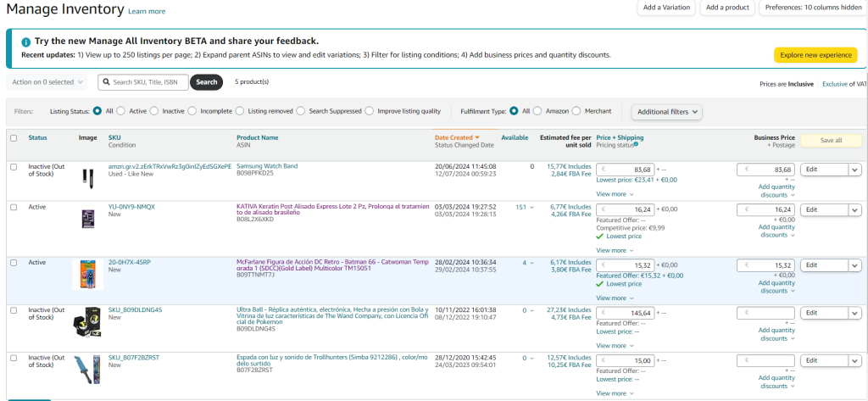Select the Inactive listing status radio button

tap(156, 111)
